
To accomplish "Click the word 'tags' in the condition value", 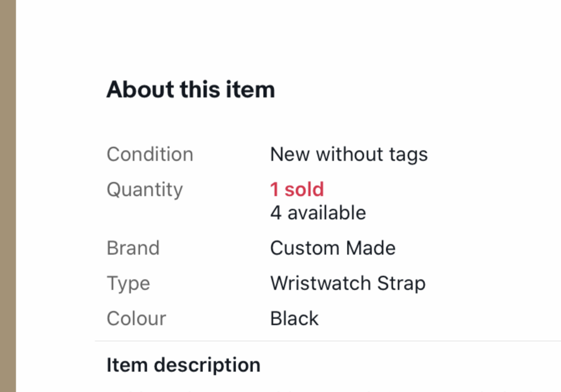I will (x=408, y=155).
